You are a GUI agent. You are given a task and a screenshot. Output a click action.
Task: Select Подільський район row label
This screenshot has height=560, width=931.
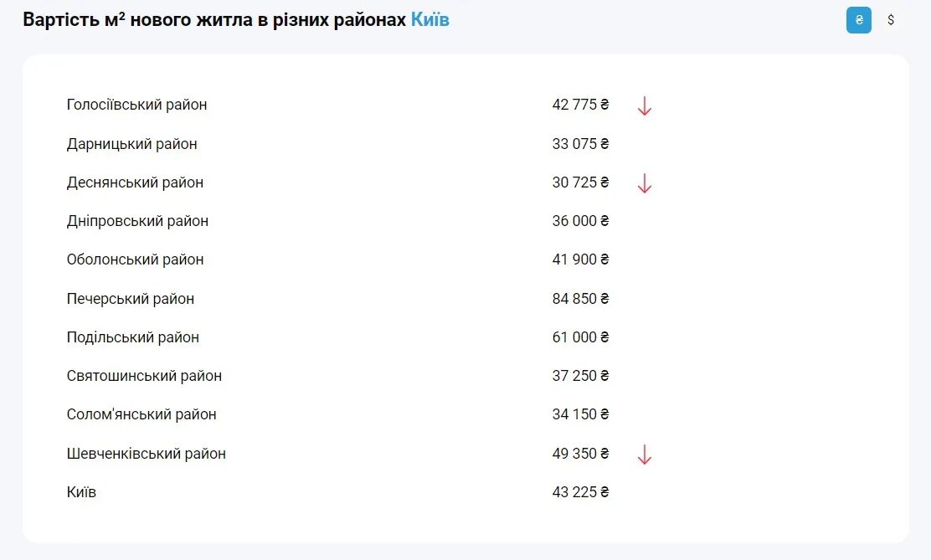[x=133, y=337]
